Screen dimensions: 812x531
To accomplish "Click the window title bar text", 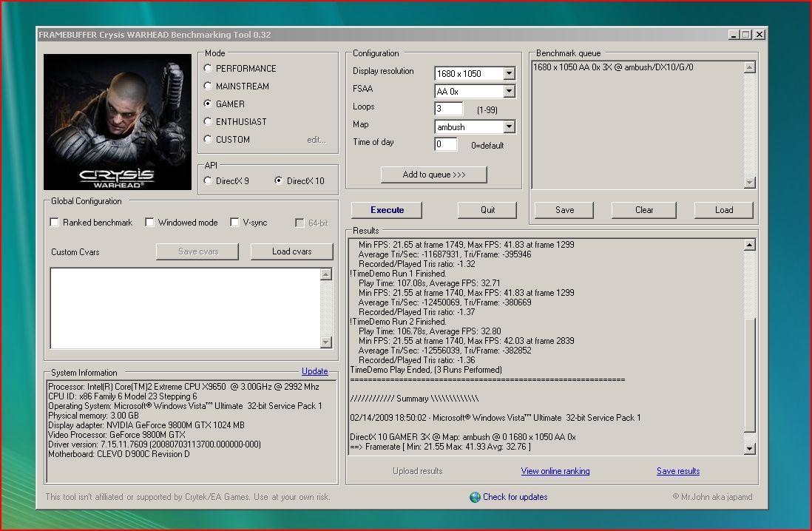I will [155, 35].
